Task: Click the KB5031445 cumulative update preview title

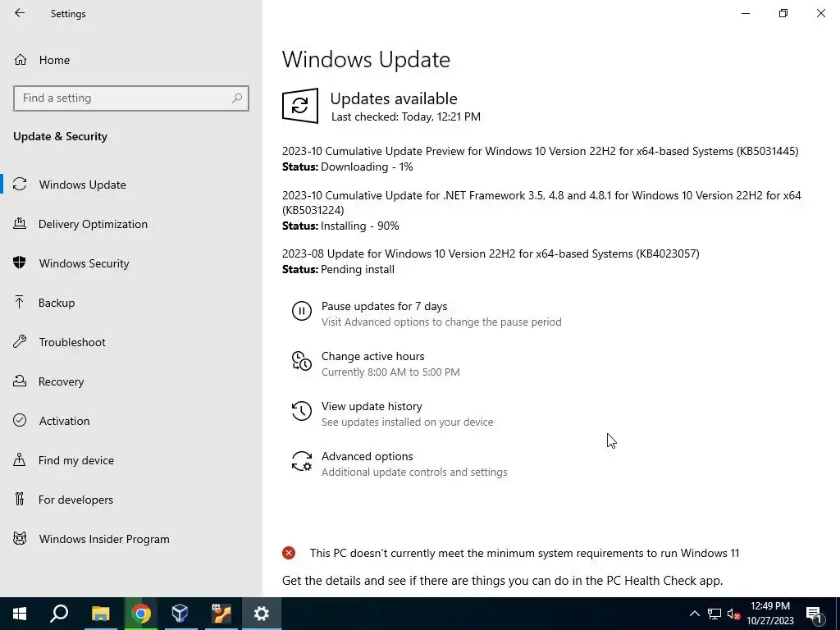Action: (x=540, y=151)
